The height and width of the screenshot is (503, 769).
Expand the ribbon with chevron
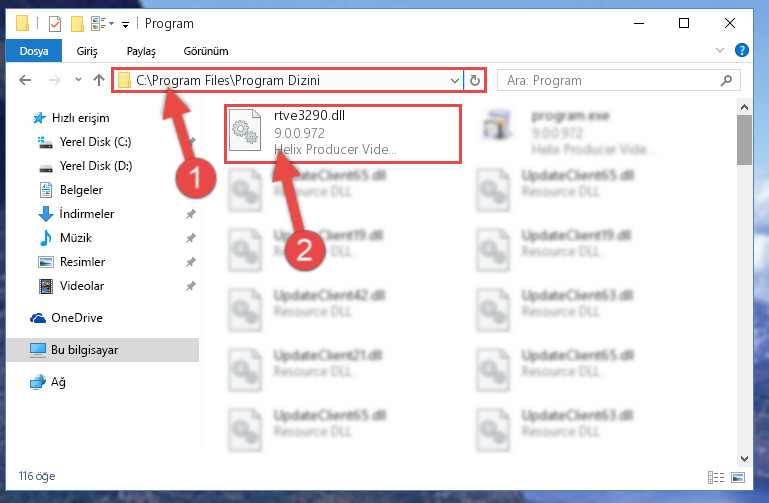[720, 50]
